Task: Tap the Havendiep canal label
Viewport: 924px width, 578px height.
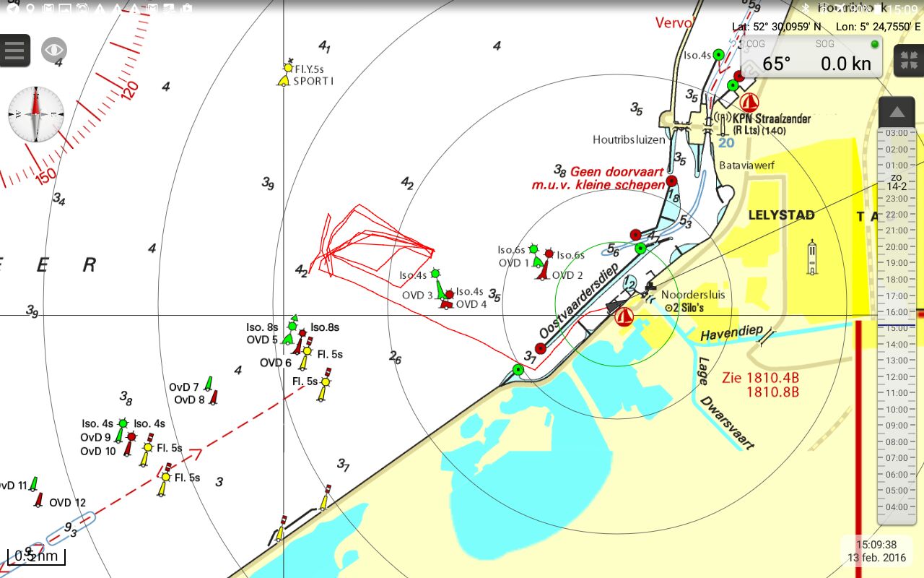Action: [x=732, y=332]
